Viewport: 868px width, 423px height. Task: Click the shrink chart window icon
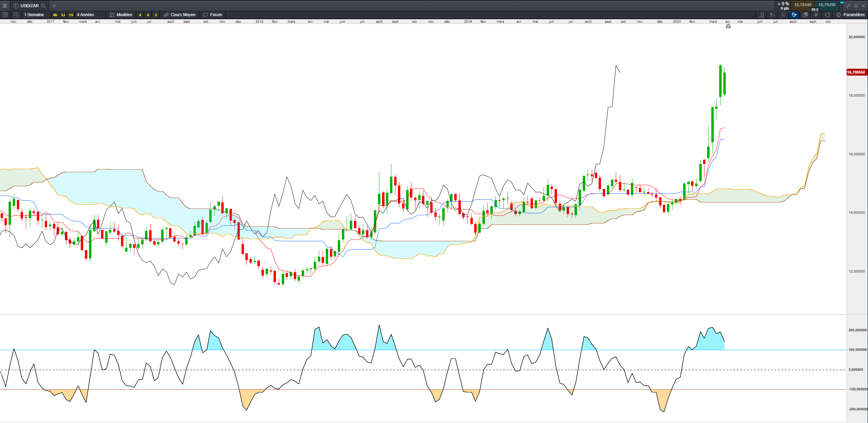848,6
